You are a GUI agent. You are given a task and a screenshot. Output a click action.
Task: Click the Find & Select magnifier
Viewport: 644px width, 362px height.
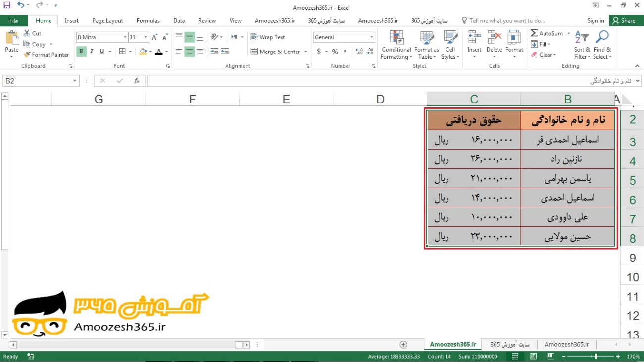pyautogui.click(x=602, y=46)
